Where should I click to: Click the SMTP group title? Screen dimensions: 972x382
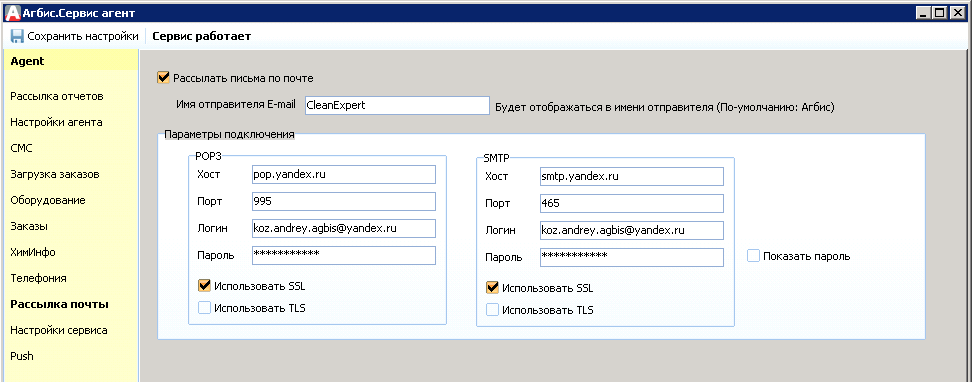(496, 158)
